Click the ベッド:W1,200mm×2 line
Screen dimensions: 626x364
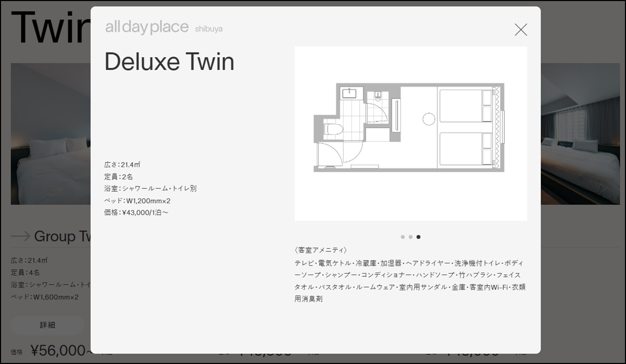pyautogui.click(x=137, y=200)
